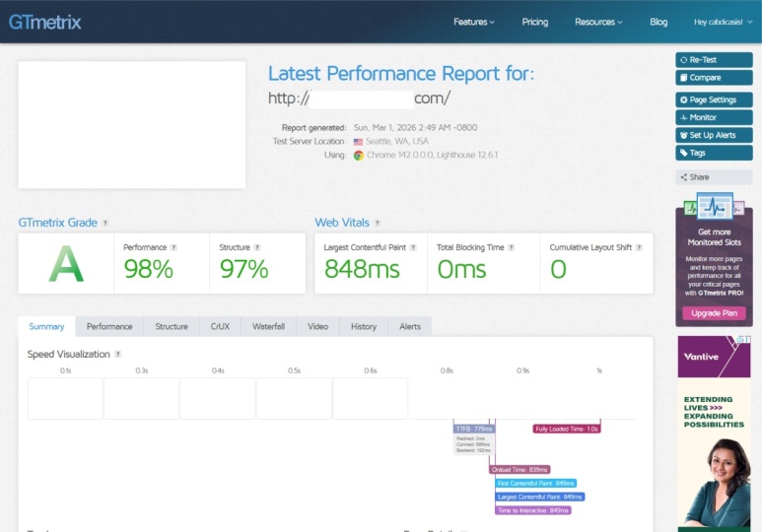The width and height of the screenshot is (762, 532).
Task: Switch to the Waterfall tab
Action: [269, 326]
